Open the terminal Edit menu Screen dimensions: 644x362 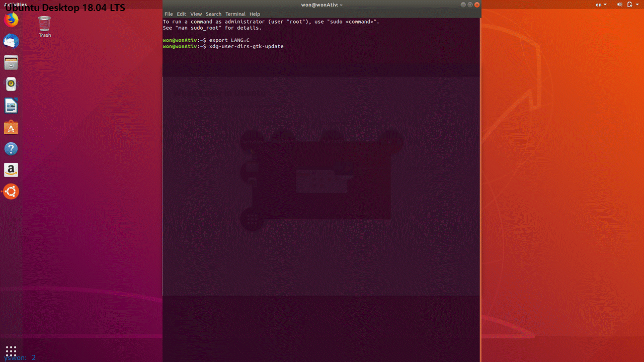tap(182, 14)
